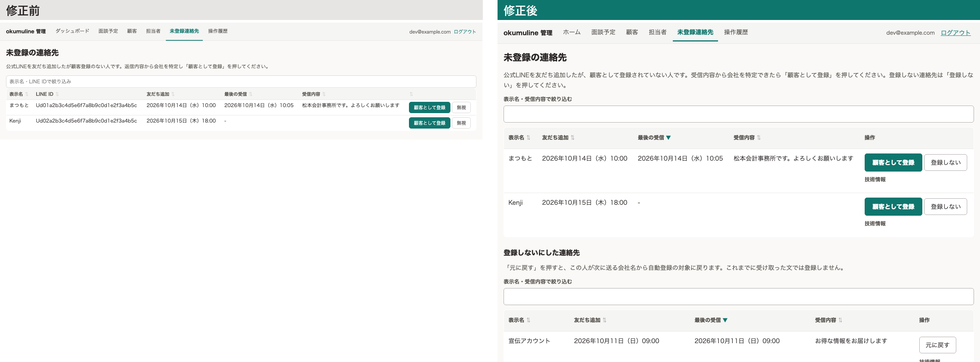
Task: Register まつもと as customer in 修正前
Action: 430,108
